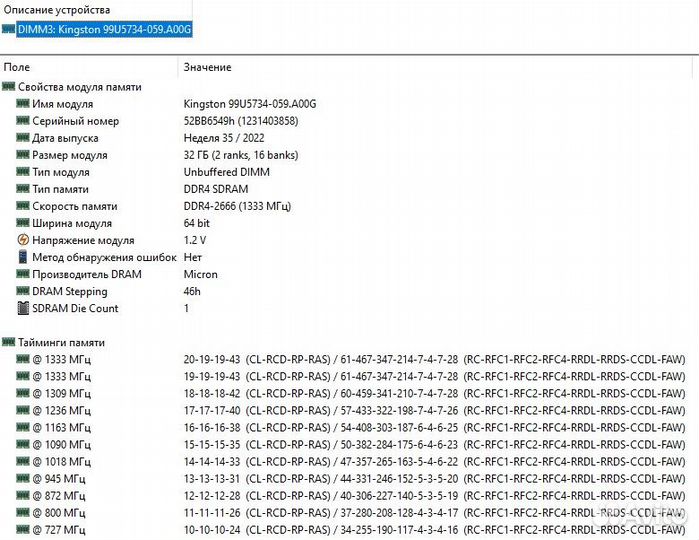Select the Размер модуля row
Viewport: 699px width, 540px height.
(x=69, y=155)
